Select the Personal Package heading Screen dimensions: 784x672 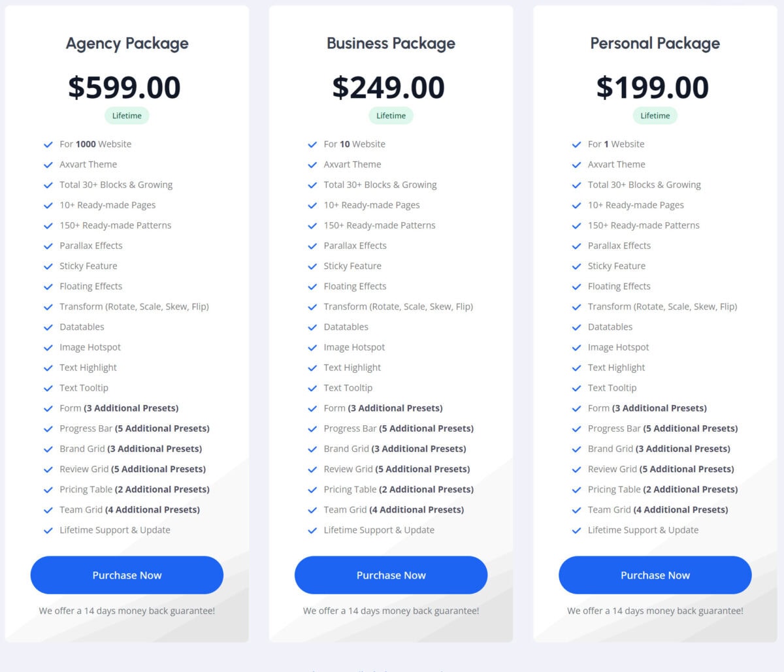point(655,43)
